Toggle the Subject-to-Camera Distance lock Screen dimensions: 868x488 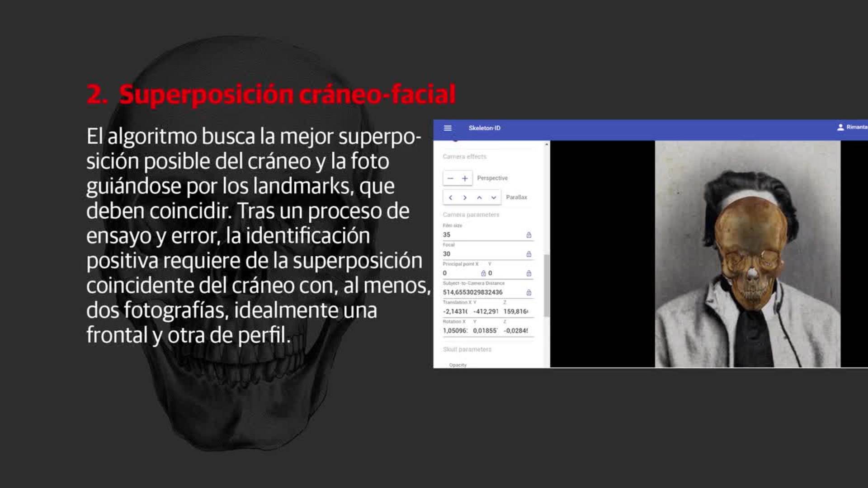pos(528,293)
